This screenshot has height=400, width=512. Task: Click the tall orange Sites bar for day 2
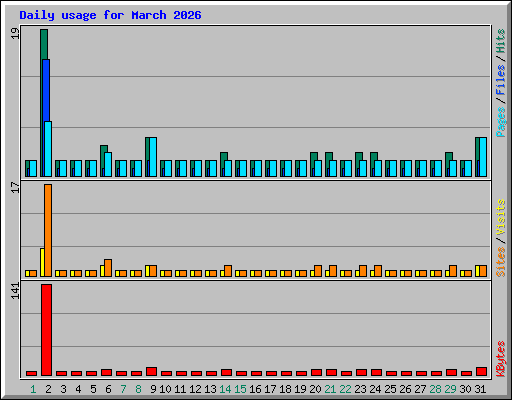[48, 230]
